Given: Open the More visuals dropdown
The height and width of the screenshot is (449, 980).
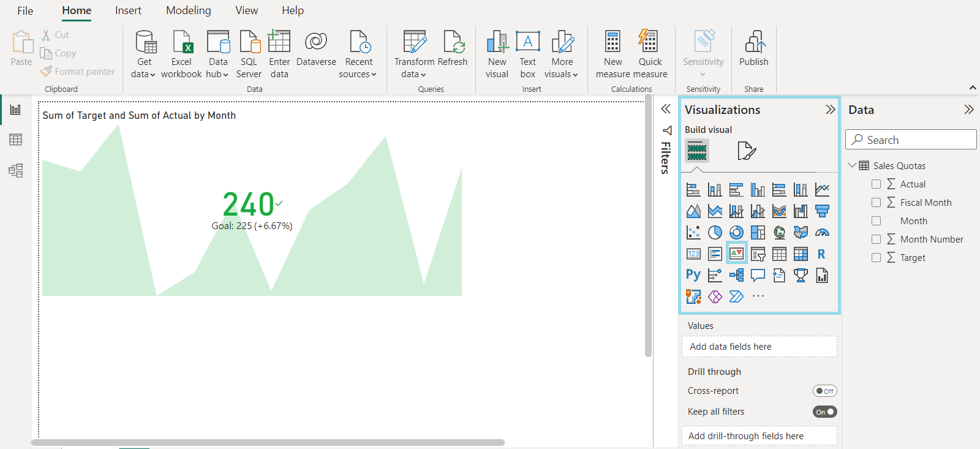Looking at the screenshot, I should tap(562, 55).
